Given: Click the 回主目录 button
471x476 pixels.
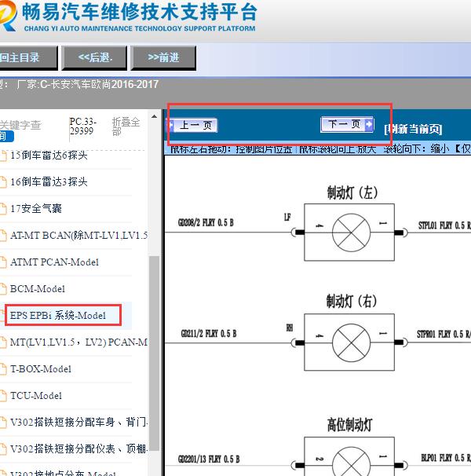Looking at the screenshot, I should [28, 57].
